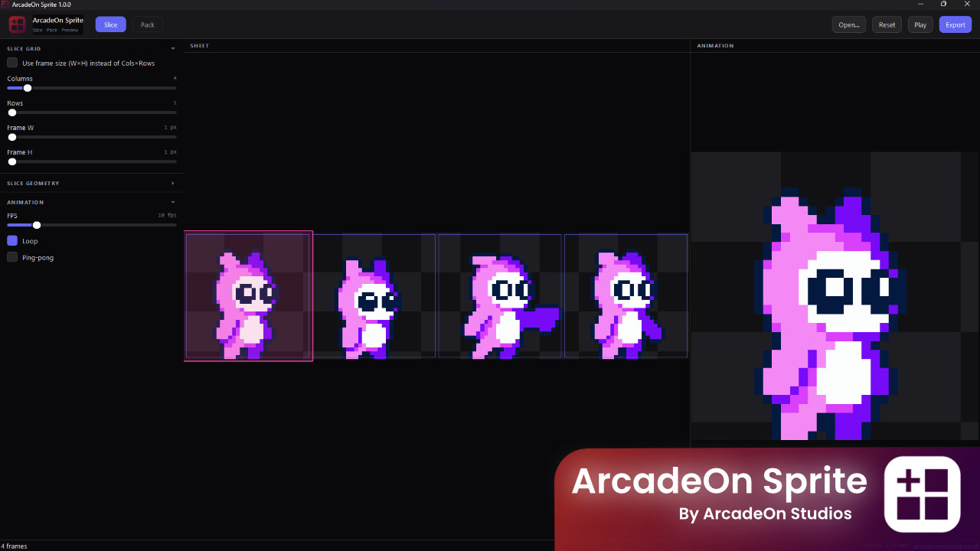Click the SHEET panel header
Image resolution: width=980 pixels, height=551 pixels.
click(x=200, y=46)
